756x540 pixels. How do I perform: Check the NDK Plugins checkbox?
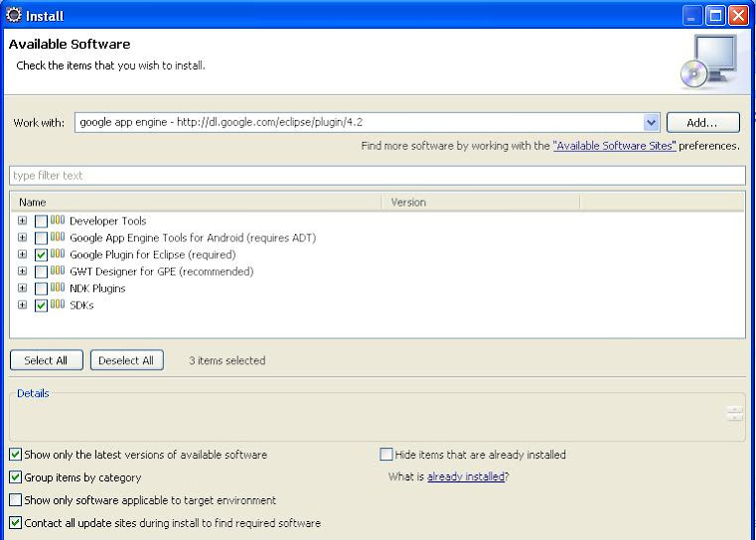coord(41,289)
